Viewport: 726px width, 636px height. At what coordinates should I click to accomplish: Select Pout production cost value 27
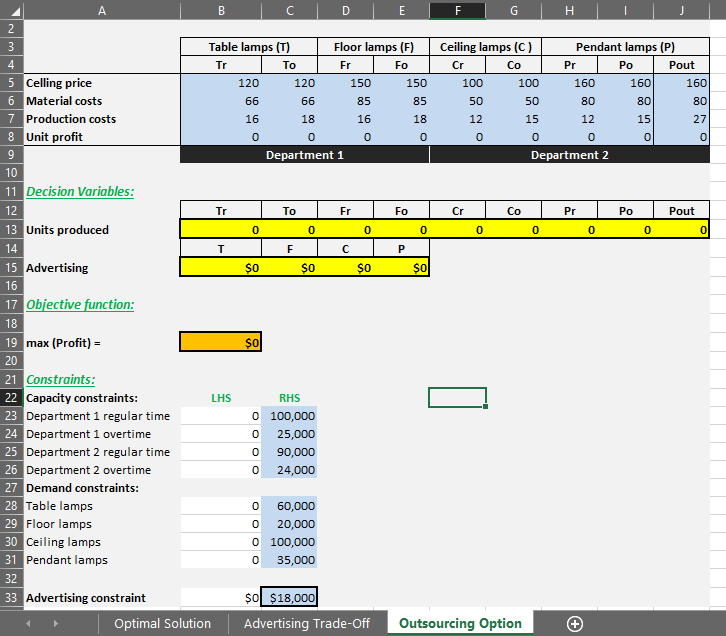(681, 119)
